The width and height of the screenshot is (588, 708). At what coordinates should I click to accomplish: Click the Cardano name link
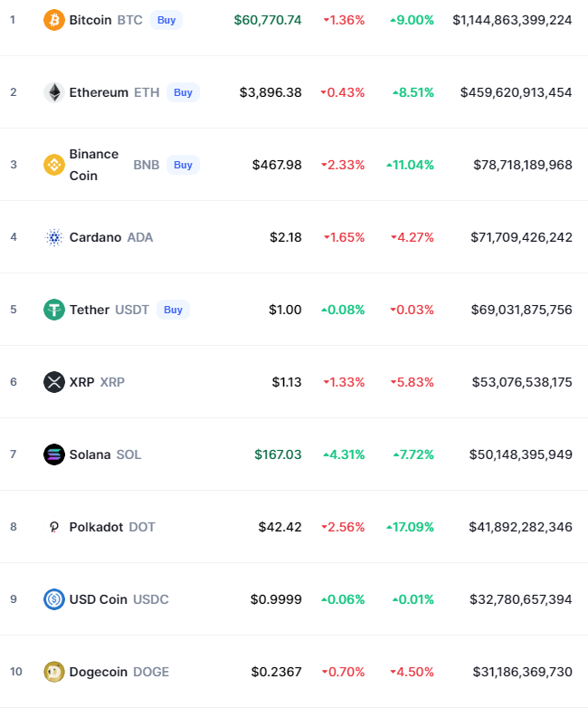pos(95,237)
